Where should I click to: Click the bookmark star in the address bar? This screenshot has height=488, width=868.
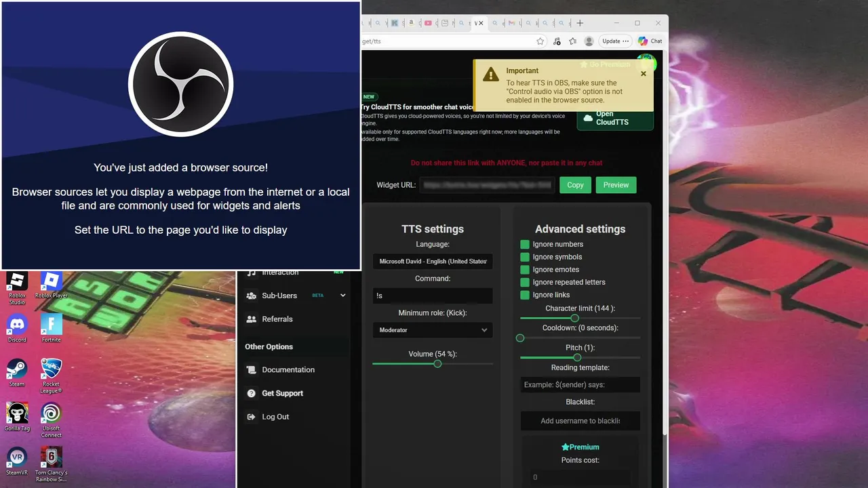pyautogui.click(x=540, y=41)
